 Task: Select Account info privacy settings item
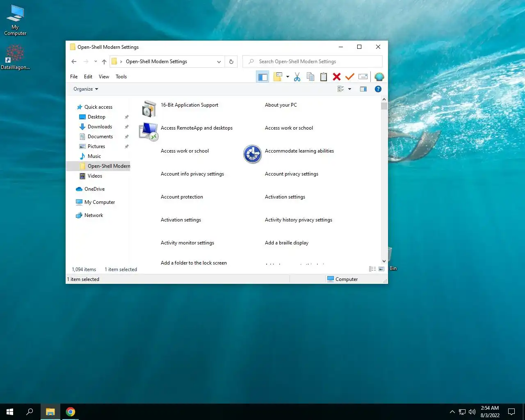pyautogui.click(x=192, y=174)
